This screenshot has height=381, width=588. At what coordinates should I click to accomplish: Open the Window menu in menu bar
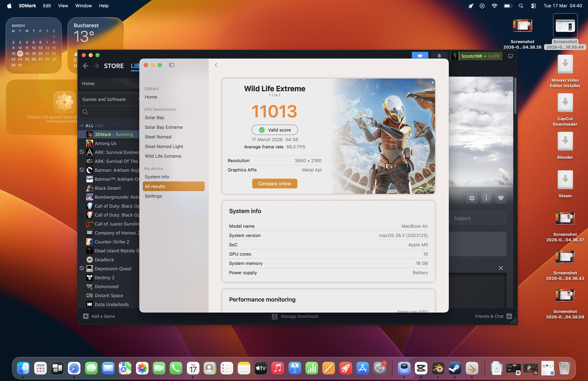click(83, 6)
